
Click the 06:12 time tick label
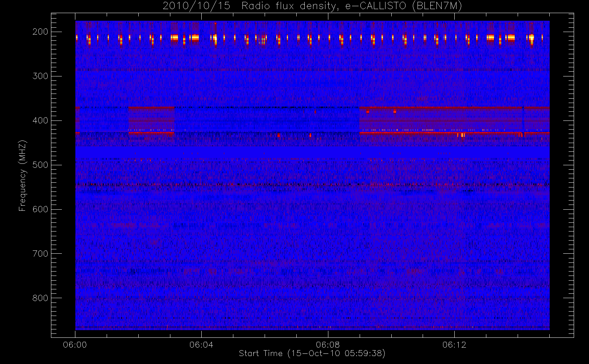tap(454, 345)
